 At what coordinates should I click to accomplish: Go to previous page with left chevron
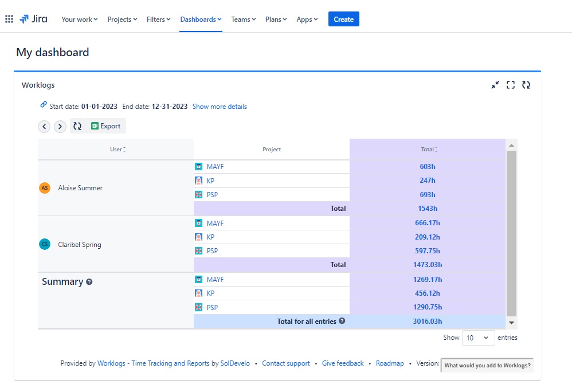pyautogui.click(x=44, y=126)
